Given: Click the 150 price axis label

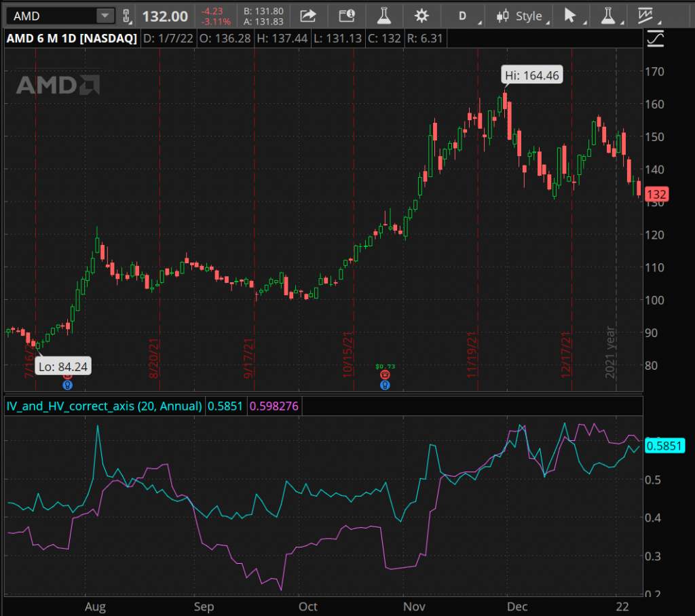Looking at the screenshot, I should pos(655,137).
